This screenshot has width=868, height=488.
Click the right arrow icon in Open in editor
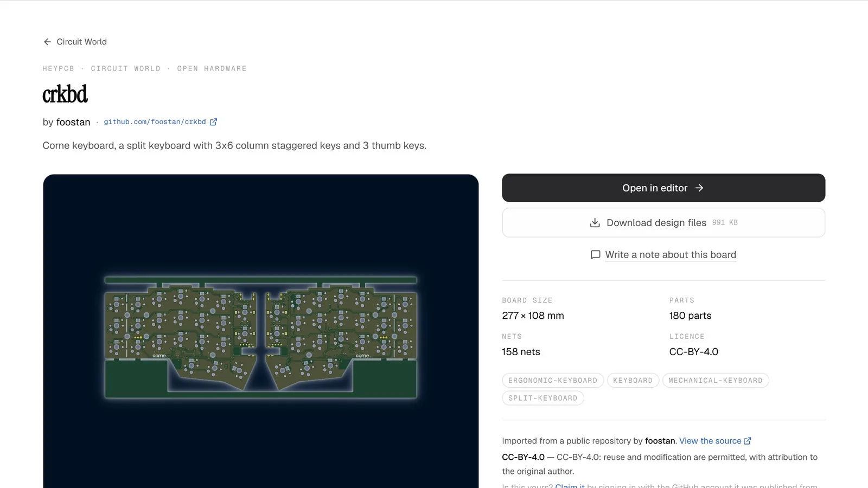click(x=699, y=188)
